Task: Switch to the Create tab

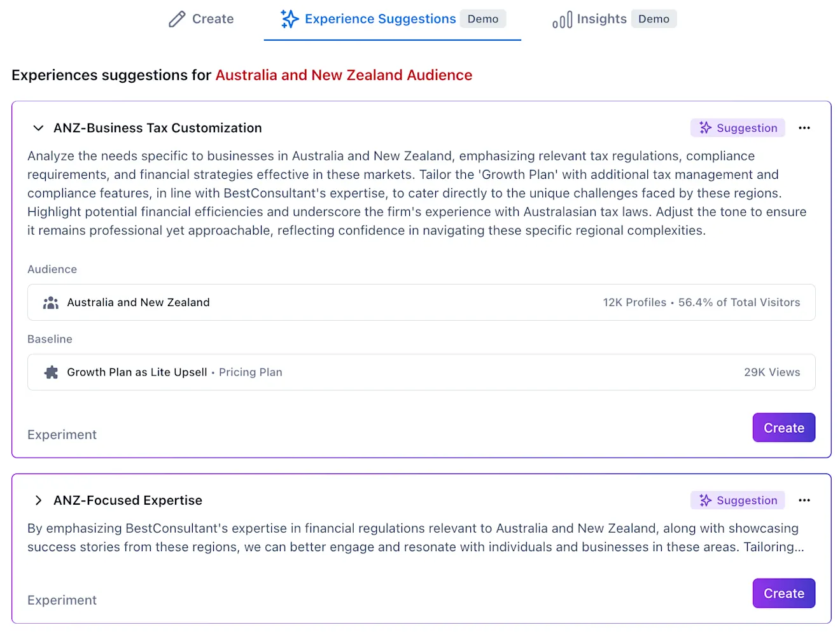Action: pyautogui.click(x=201, y=19)
